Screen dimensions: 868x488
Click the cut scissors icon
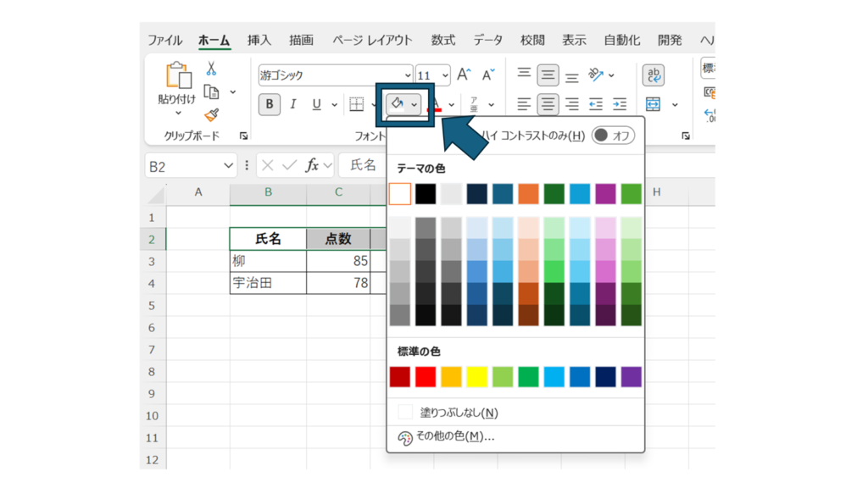[x=211, y=69]
